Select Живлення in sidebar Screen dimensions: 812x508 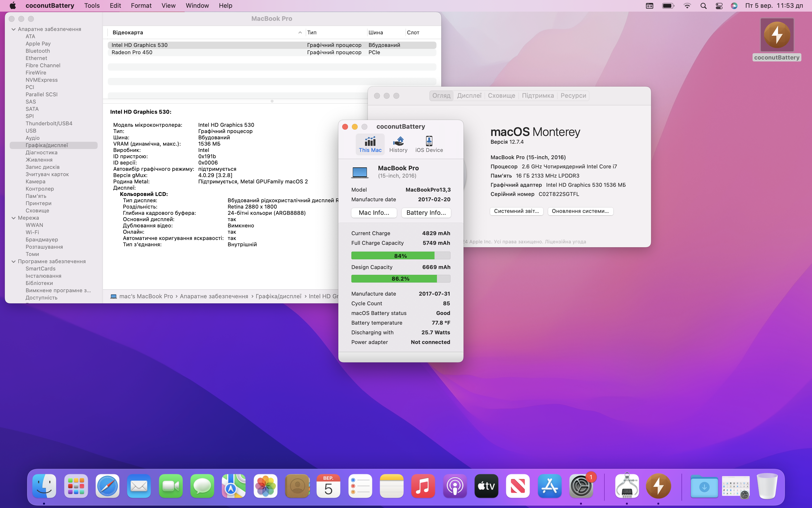pyautogui.click(x=39, y=160)
